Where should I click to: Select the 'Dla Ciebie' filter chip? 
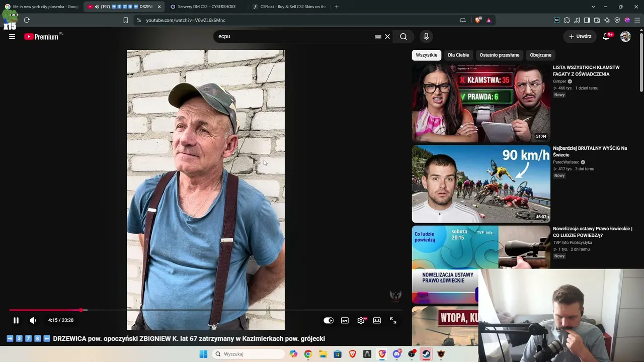pyautogui.click(x=458, y=55)
